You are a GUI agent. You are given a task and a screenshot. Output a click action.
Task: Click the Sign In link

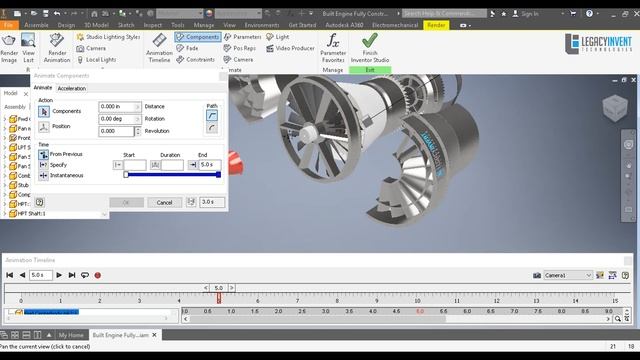point(529,13)
